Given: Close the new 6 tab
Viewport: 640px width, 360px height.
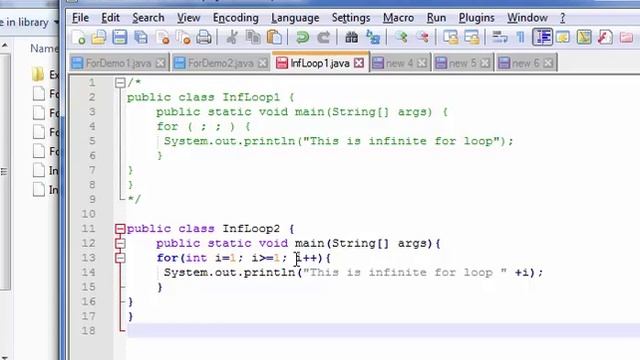Looking at the screenshot, I should pyautogui.click(x=548, y=63).
